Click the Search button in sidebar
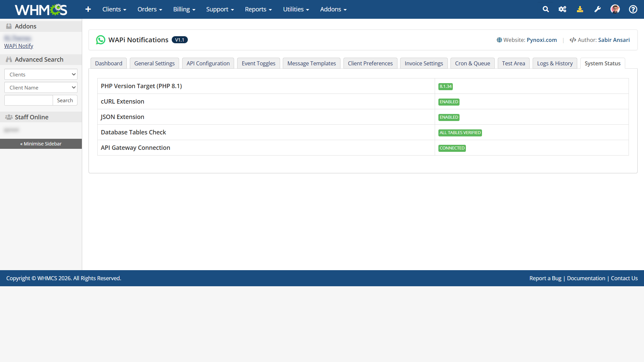This screenshot has width=644, height=362. pyautogui.click(x=65, y=100)
